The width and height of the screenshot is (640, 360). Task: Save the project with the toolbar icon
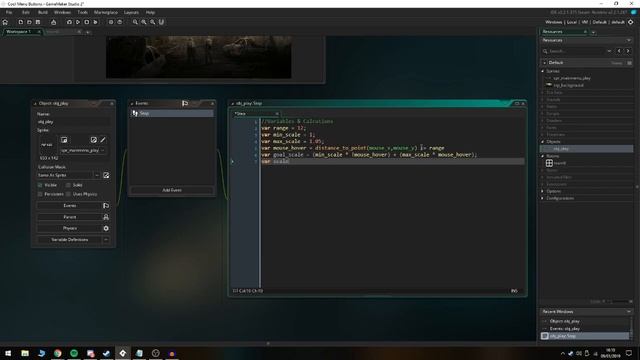coord(38,22)
